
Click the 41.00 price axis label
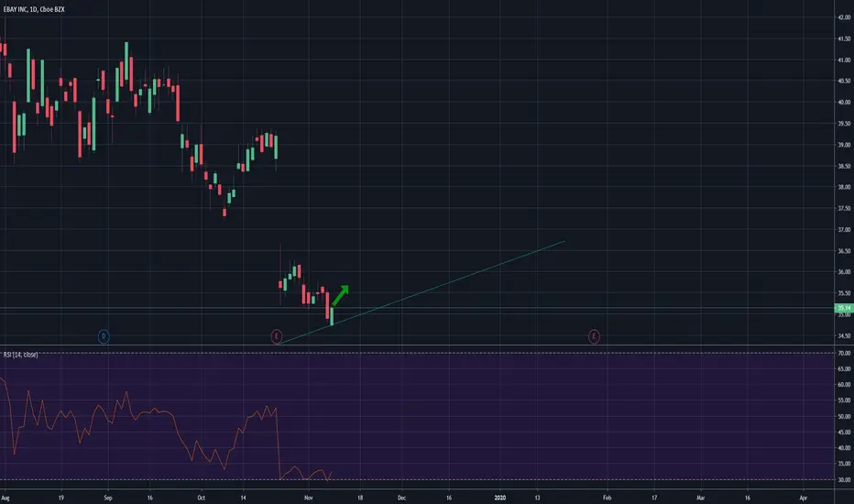844,60
